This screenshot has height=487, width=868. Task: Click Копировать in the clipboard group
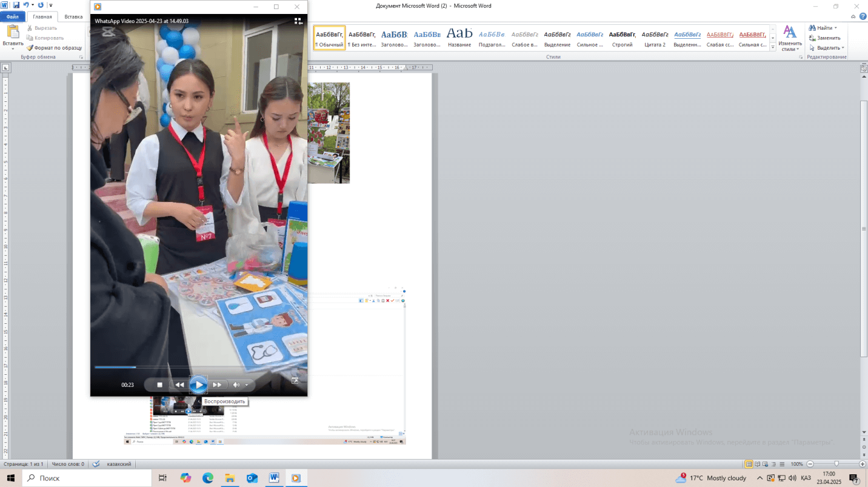point(44,38)
